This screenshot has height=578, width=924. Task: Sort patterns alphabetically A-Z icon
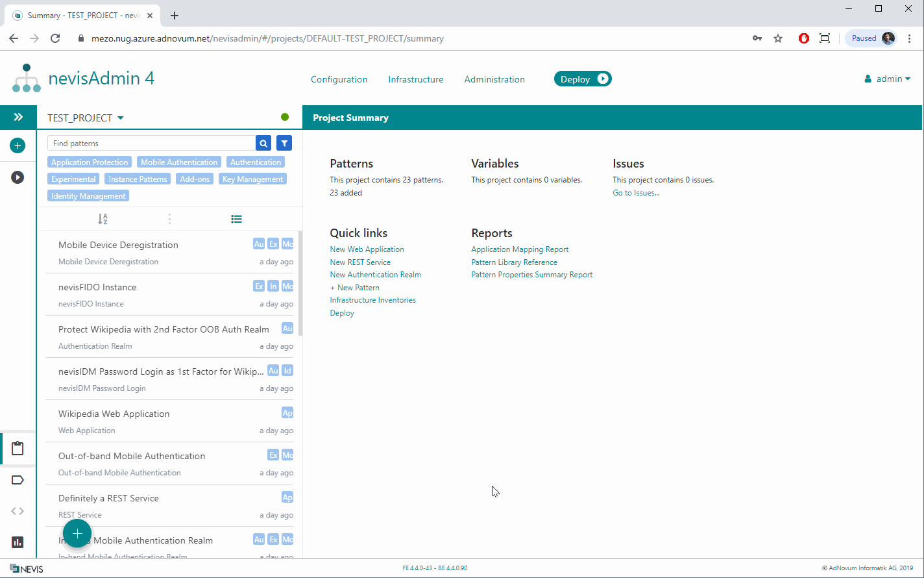[x=103, y=220]
